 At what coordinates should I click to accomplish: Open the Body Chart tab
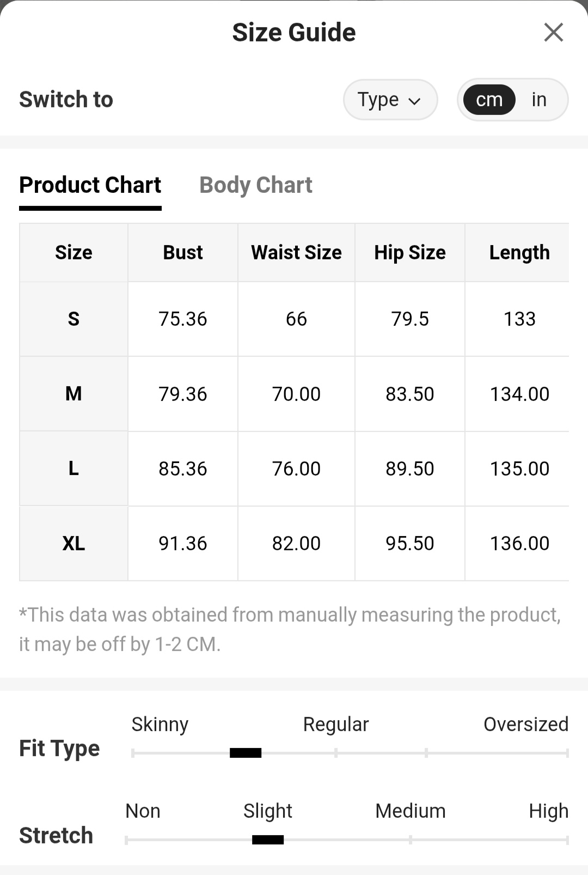[x=256, y=185]
